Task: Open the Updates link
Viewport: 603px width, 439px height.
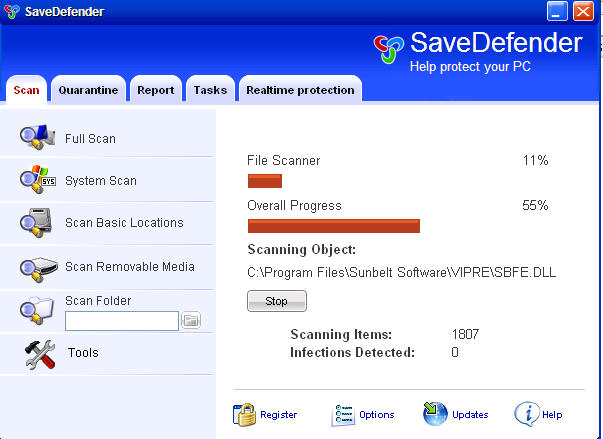Action: tap(470, 415)
